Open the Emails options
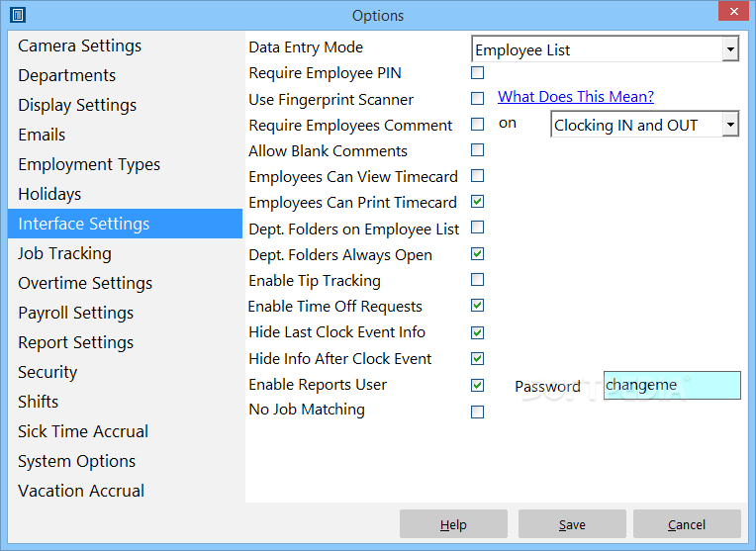 (125, 135)
